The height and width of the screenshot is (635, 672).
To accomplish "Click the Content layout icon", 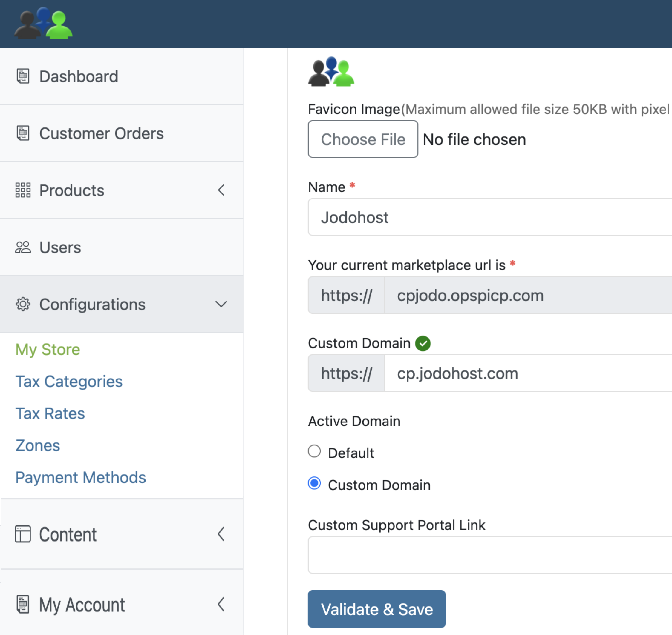I will pos(23,534).
